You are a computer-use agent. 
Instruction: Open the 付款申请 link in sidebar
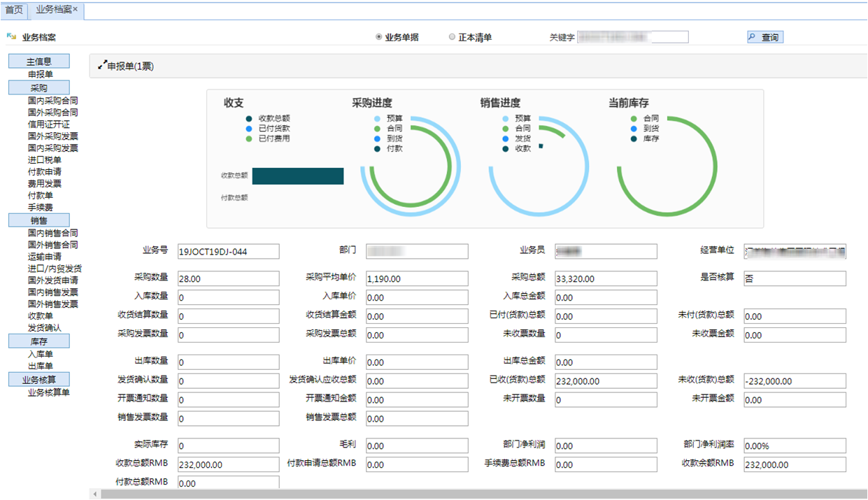(44, 172)
